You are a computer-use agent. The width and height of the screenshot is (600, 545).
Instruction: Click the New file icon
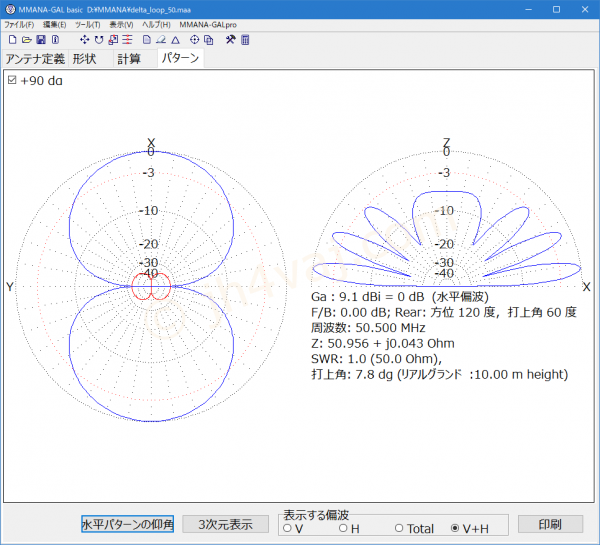pyautogui.click(x=11, y=40)
